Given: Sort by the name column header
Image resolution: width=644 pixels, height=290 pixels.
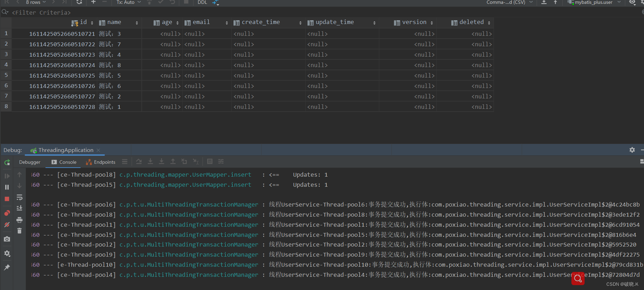Looking at the screenshot, I should coord(119,22).
